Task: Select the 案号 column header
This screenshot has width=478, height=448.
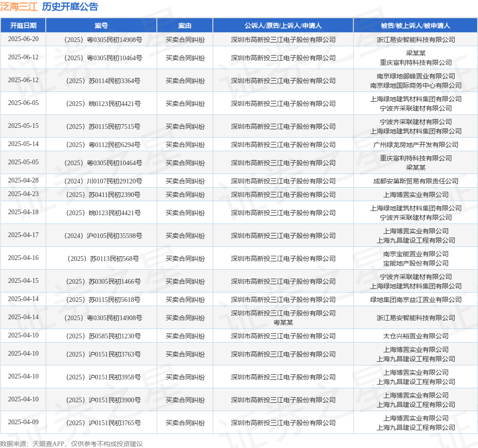Action: click(101, 26)
